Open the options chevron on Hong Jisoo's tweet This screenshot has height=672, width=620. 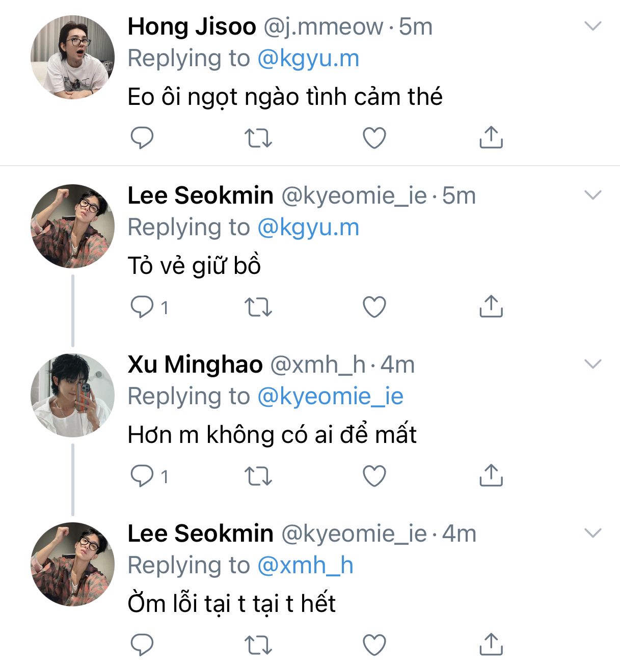593,26
